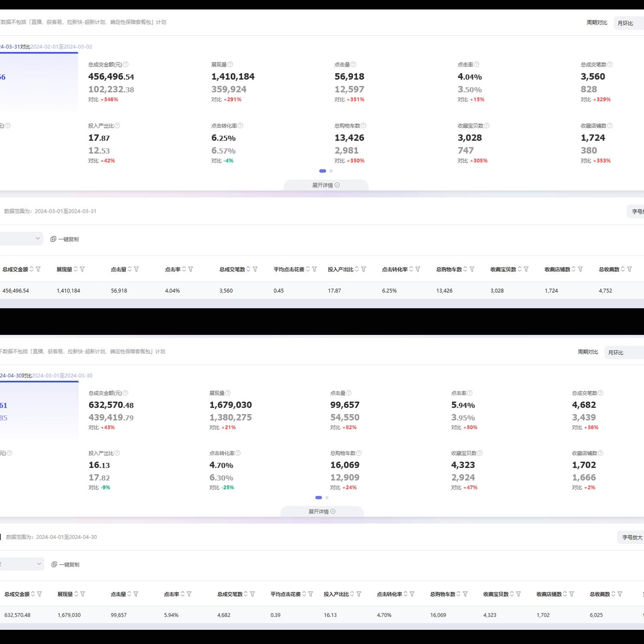Click the help icon beside 点击率 above 5.94%

pyautogui.click(x=470, y=393)
